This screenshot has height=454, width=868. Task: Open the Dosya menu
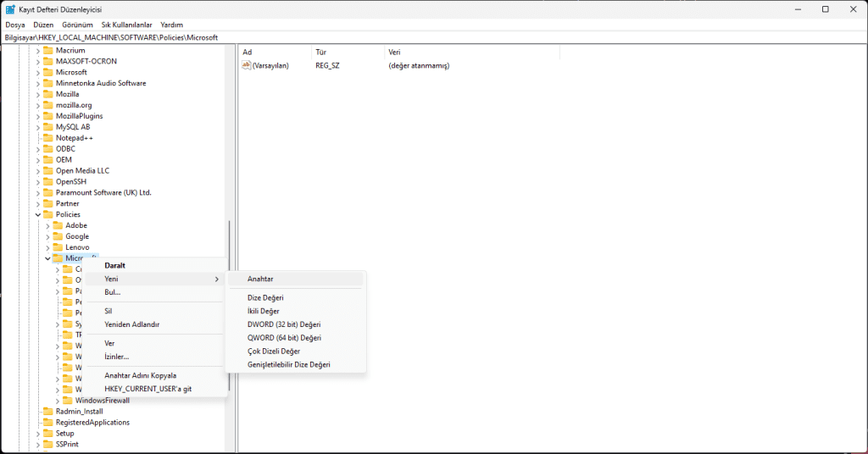(15, 25)
